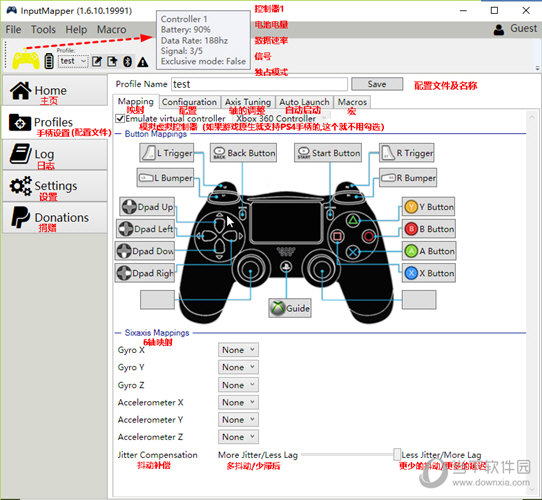Click the empty right stick mapping box

[419, 300]
